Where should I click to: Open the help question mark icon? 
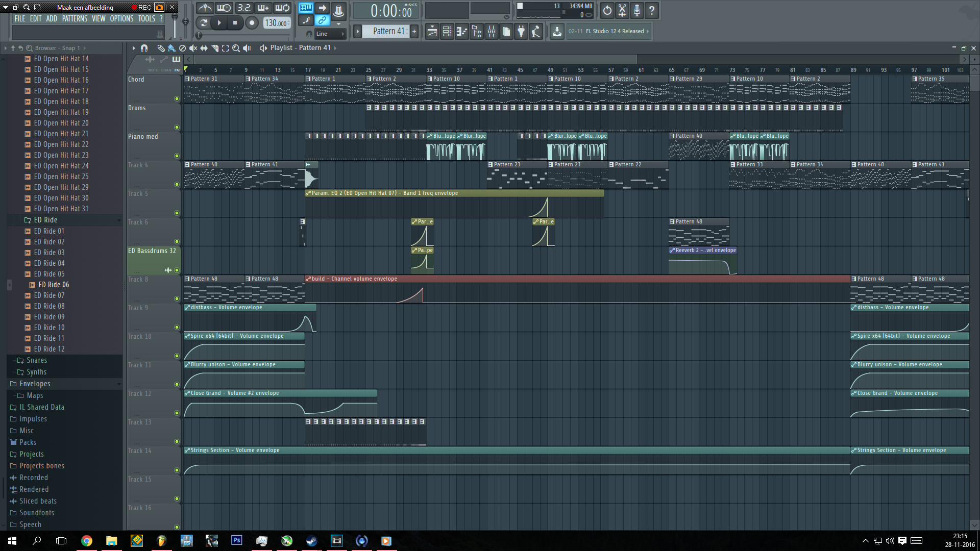point(652,10)
